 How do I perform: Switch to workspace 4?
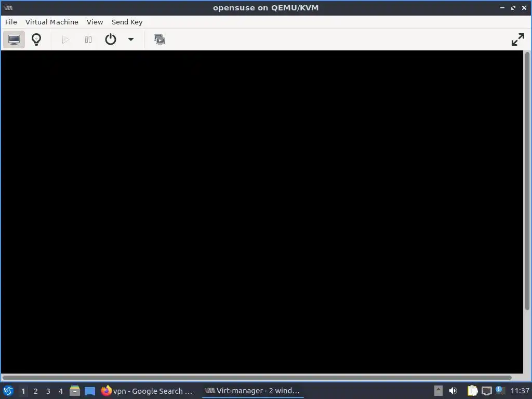(x=61, y=391)
